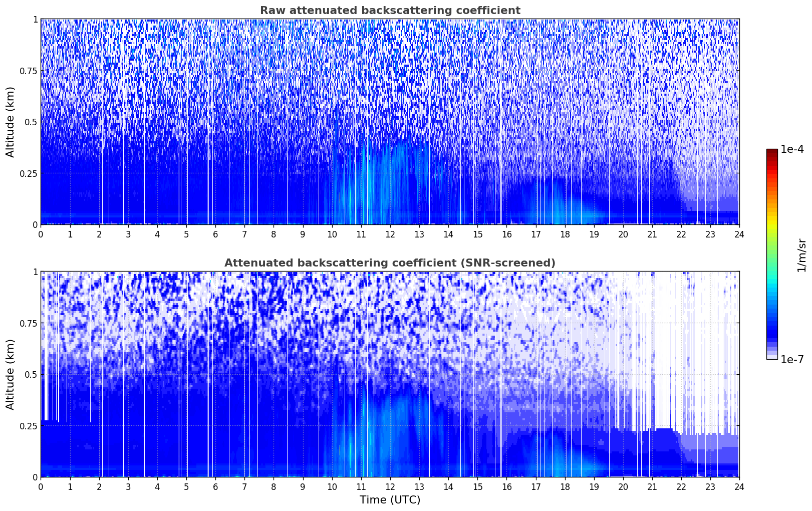Click the top plot's 'Altitude (km)' label
This screenshot has width=812, height=511.
tap(11, 122)
